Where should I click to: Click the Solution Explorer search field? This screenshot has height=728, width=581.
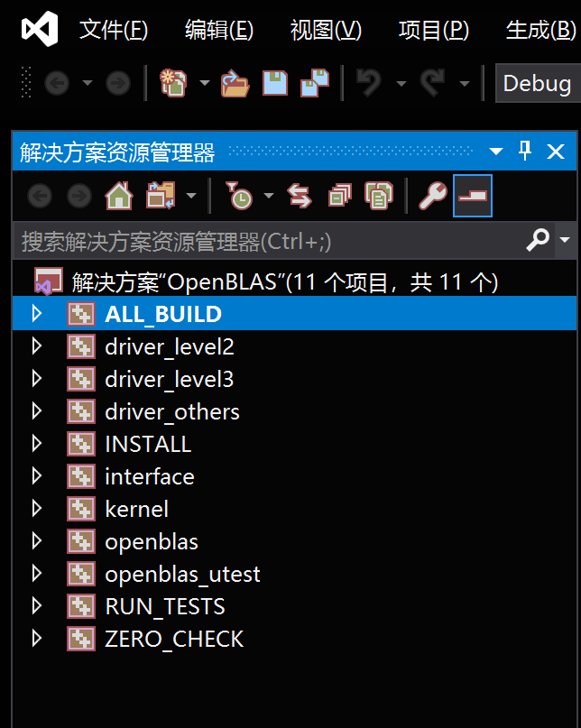270,241
